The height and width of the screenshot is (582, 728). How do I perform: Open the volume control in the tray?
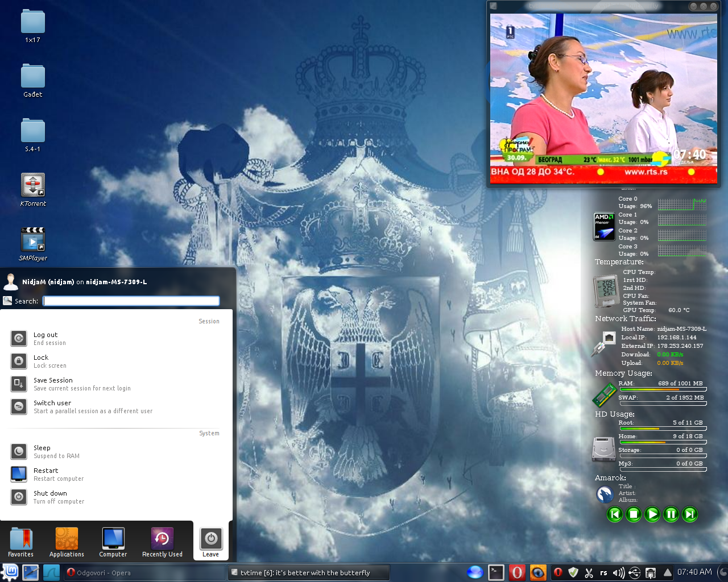coord(619,572)
